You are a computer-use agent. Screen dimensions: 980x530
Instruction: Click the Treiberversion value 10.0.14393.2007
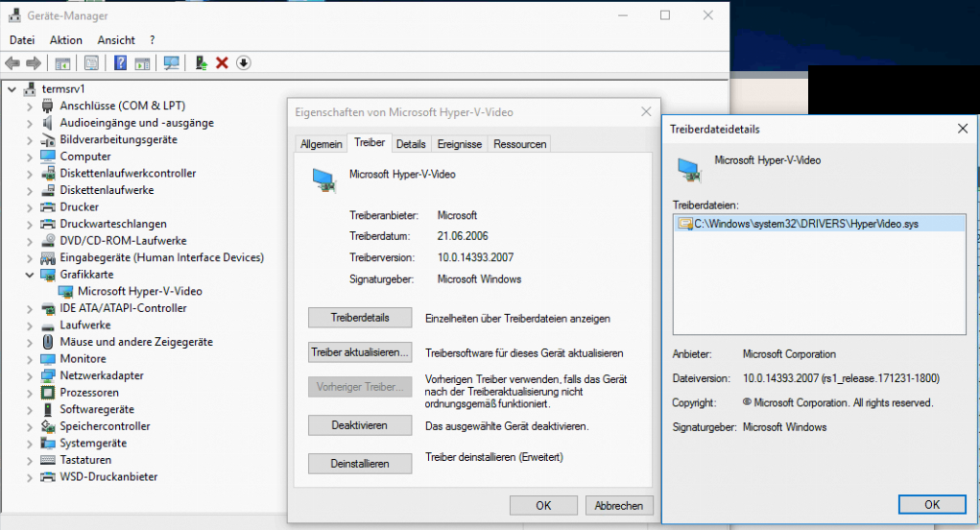[476, 257]
